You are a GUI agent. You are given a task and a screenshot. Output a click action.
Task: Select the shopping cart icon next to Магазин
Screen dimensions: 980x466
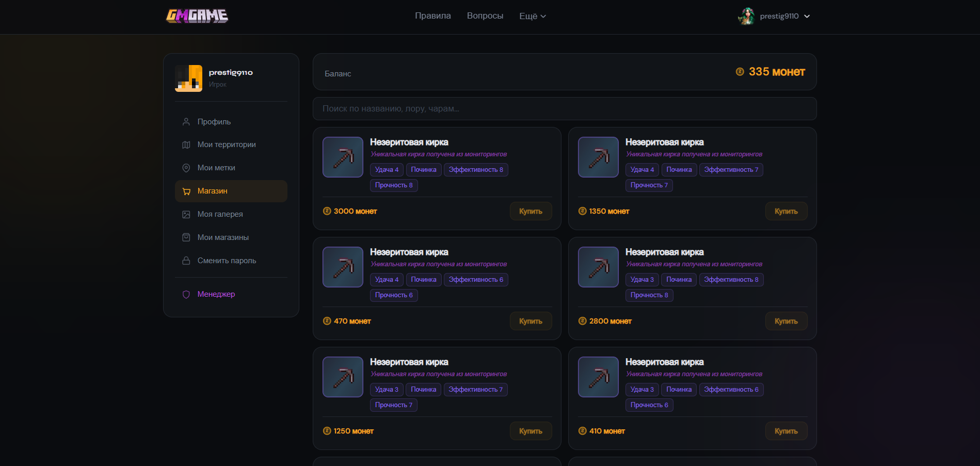tap(186, 191)
